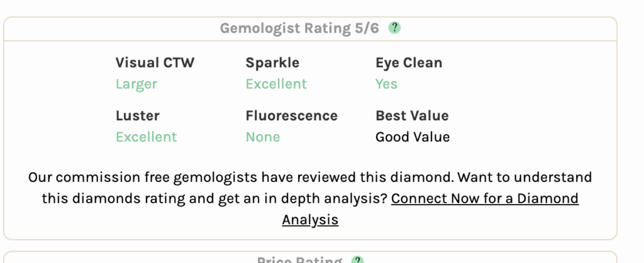Click the Price Rating heading
Image resolution: width=644 pixels, height=263 pixels.
click(x=299, y=260)
